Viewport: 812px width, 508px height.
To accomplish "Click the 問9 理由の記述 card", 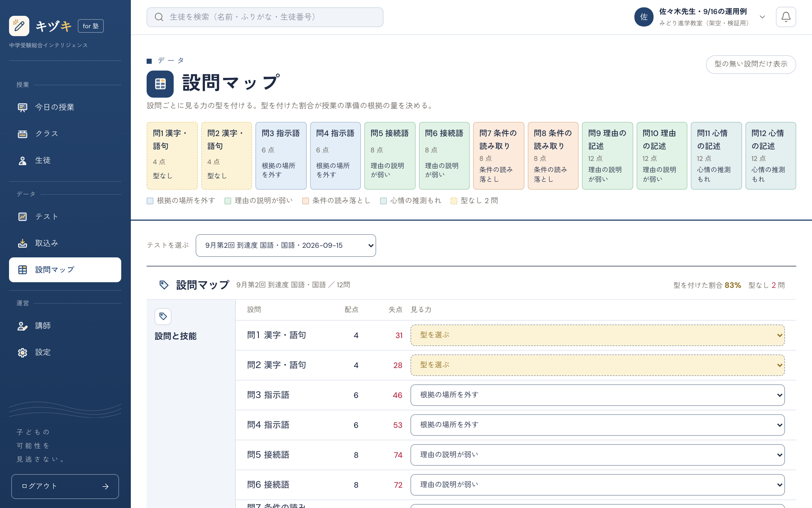I will (607, 156).
